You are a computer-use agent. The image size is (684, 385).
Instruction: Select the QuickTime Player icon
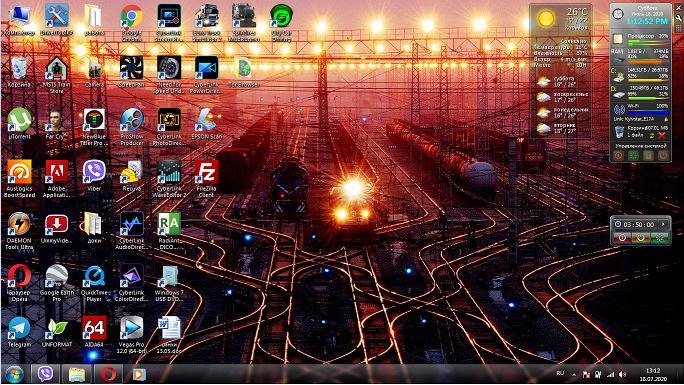[94, 283]
